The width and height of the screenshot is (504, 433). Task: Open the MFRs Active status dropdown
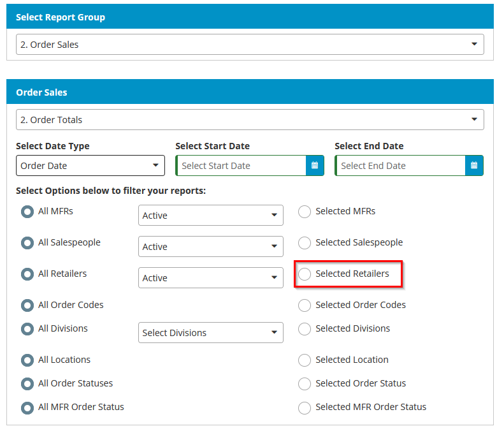point(211,215)
